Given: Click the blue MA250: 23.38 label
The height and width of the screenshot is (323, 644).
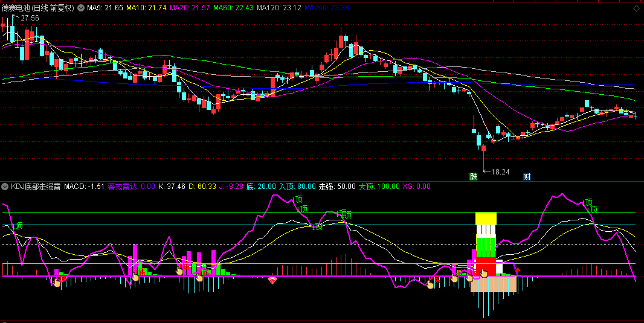Looking at the screenshot, I should coord(327,8).
